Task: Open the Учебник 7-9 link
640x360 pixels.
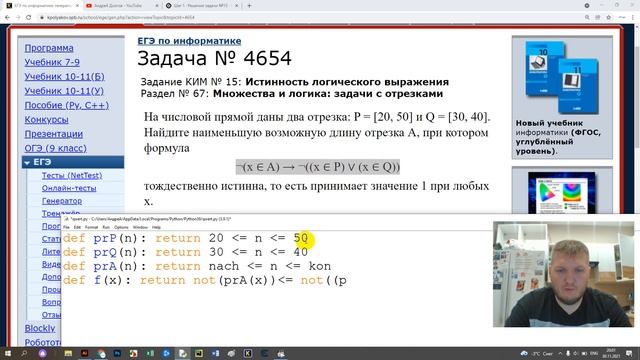Action: 52,62
